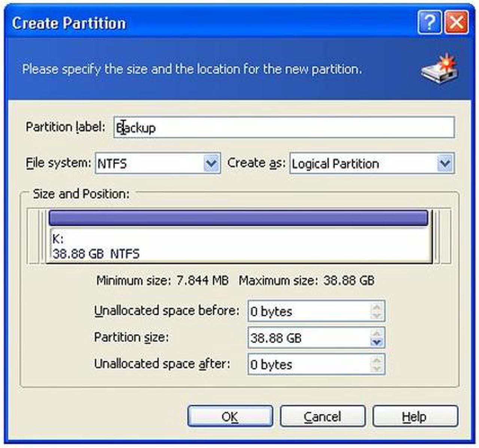This screenshot has width=479, height=448.
Task: Confirm with the OK button
Action: click(x=230, y=416)
